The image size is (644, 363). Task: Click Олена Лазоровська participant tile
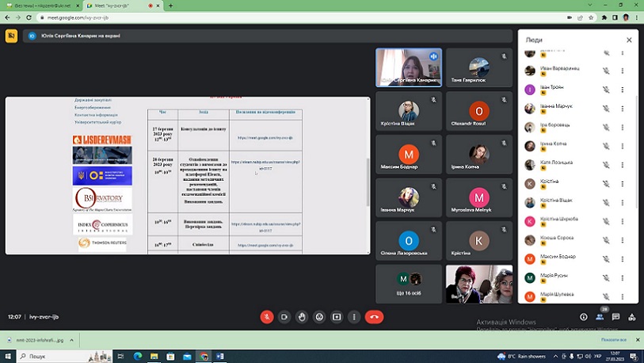[409, 240]
